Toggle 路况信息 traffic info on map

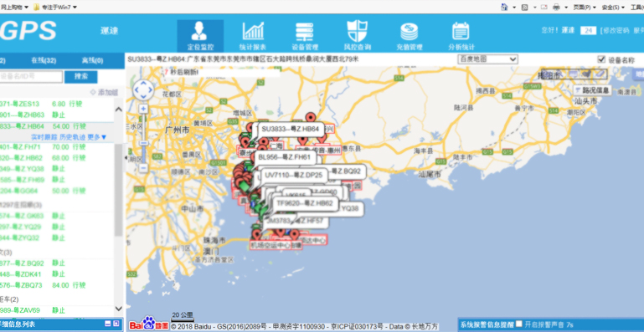tap(592, 90)
